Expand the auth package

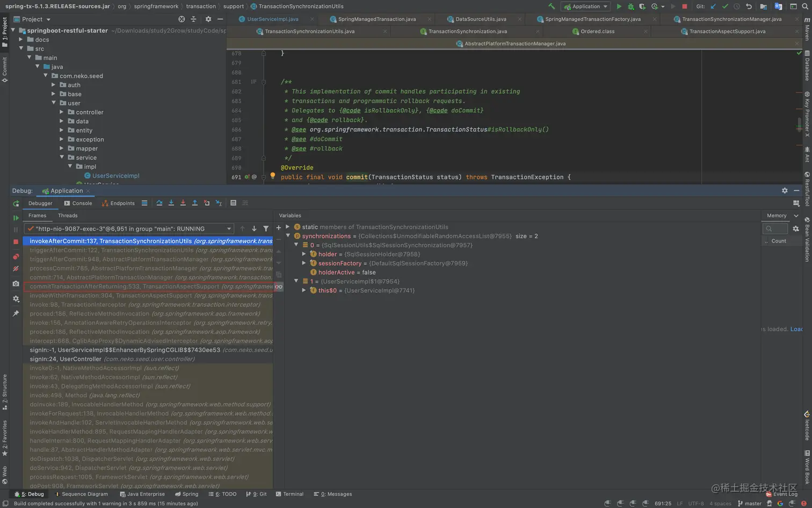(x=53, y=85)
